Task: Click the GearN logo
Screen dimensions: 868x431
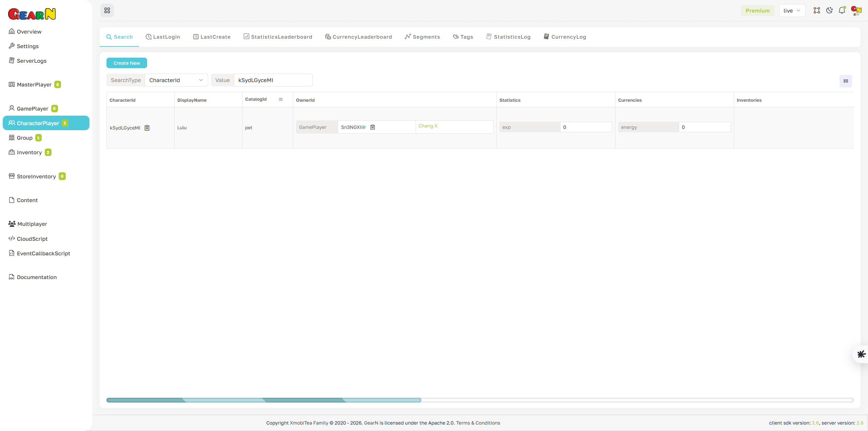Action: click(32, 14)
